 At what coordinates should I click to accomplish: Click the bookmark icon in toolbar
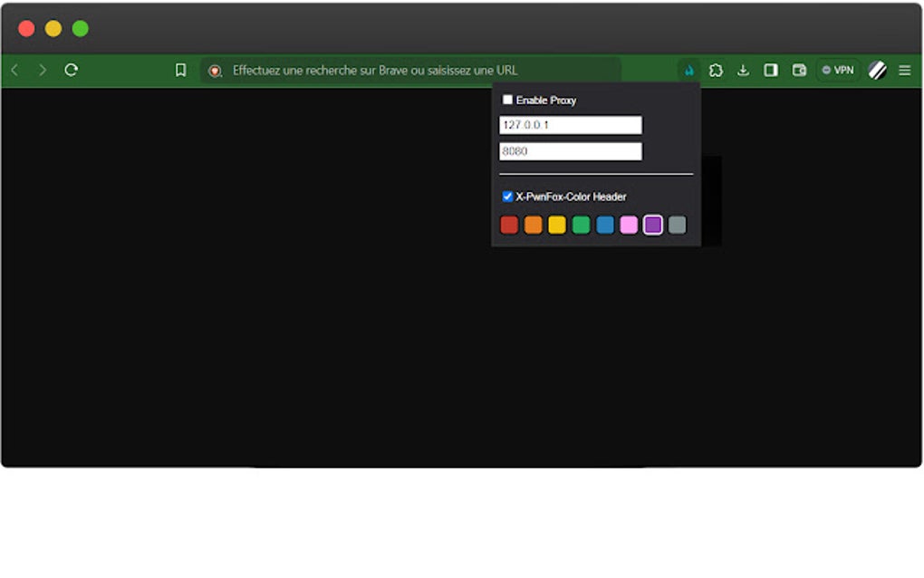pyautogui.click(x=179, y=70)
